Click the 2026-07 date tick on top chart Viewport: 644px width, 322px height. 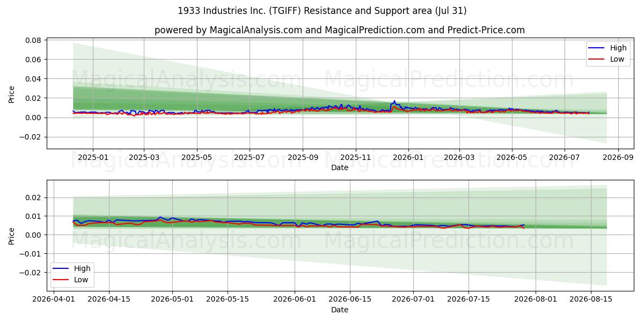tap(565, 157)
